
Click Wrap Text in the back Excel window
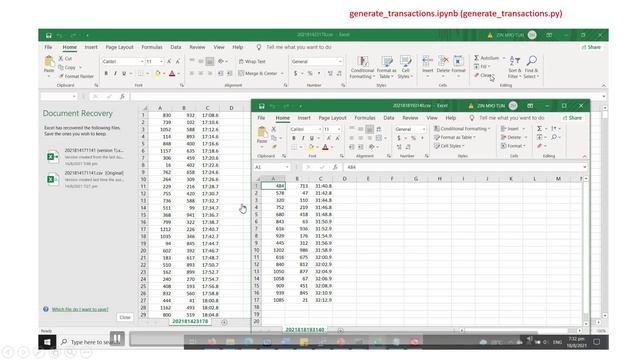[252, 61]
